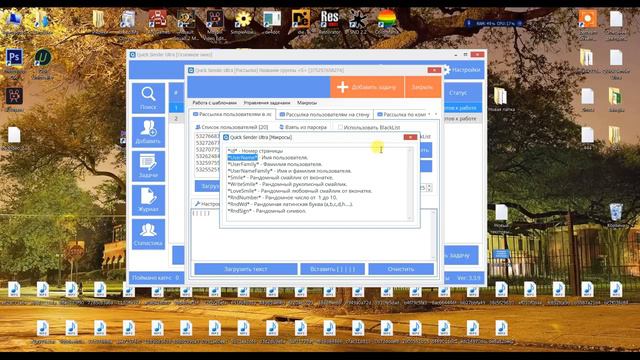Open the Задачи tasks sidebar button

148,166
